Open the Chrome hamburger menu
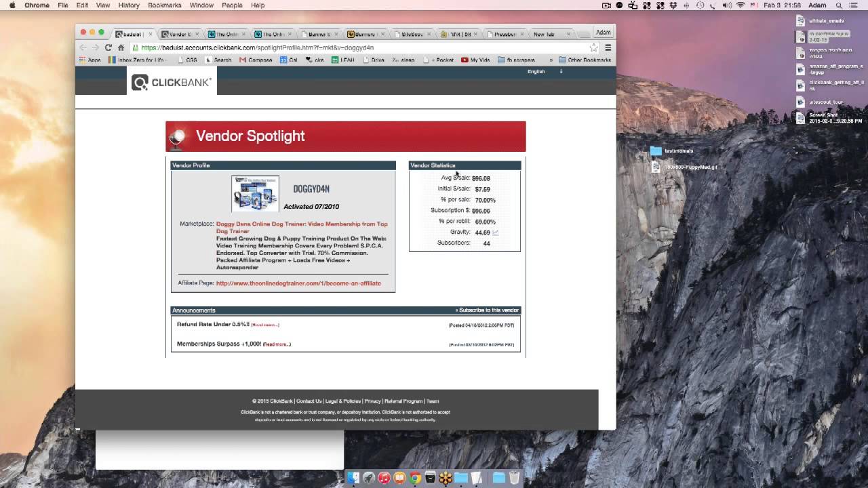Screen dimensions: 868x488 [608, 47]
